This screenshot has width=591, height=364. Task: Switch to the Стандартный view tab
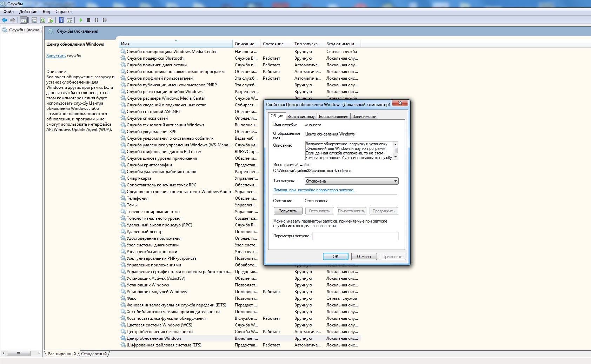point(94,354)
